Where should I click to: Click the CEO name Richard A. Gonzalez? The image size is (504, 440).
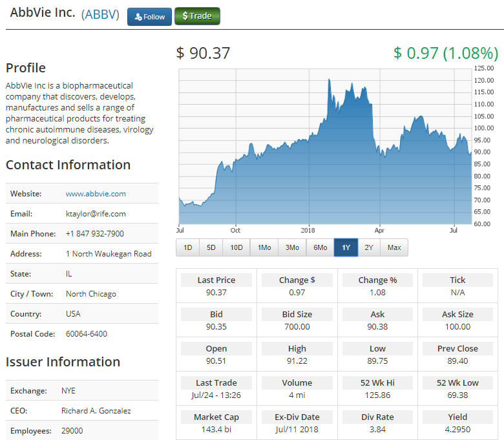tap(96, 411)
